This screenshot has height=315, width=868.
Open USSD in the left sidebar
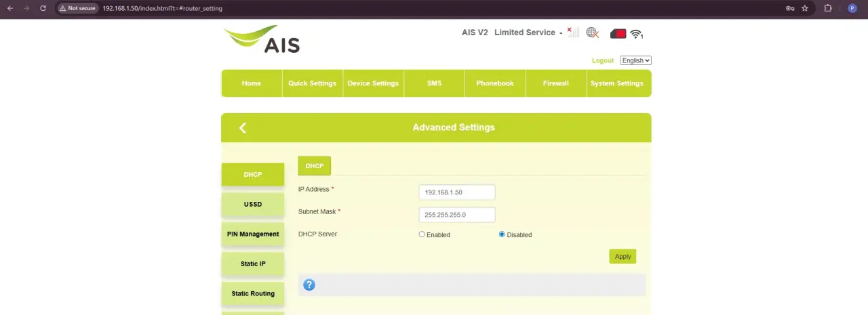click(x=253, y=204)
